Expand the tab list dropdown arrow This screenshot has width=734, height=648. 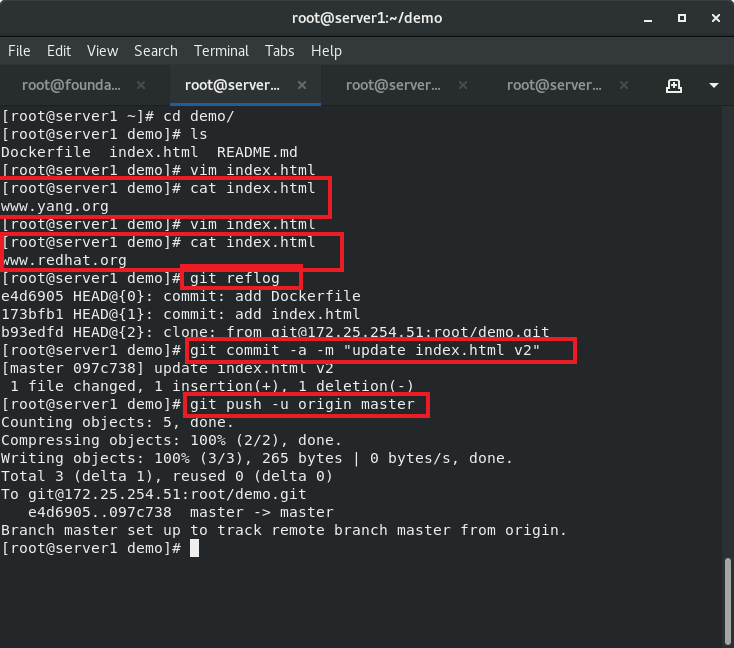point(714,85)
